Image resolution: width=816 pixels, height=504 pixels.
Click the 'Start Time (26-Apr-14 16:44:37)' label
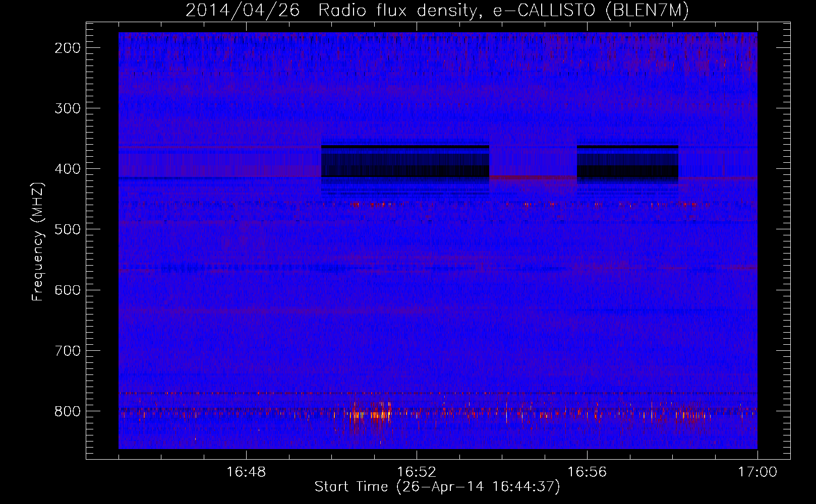coord(437,487)
